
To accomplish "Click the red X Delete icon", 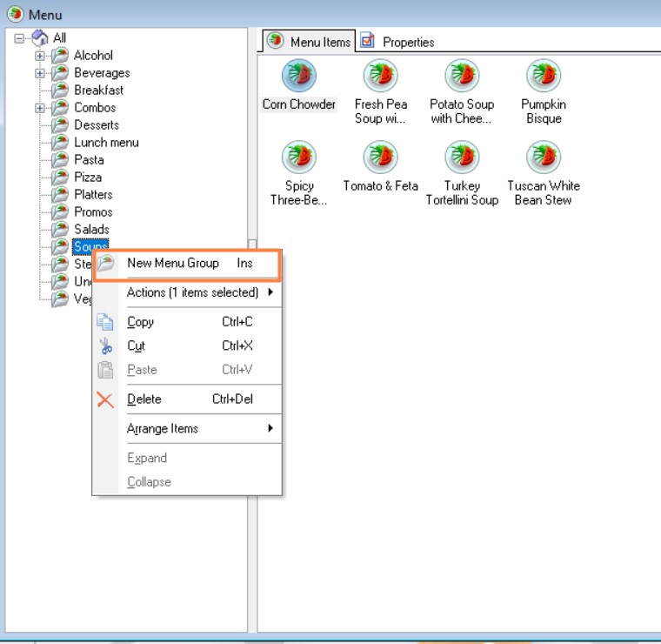I will [105, 399].
